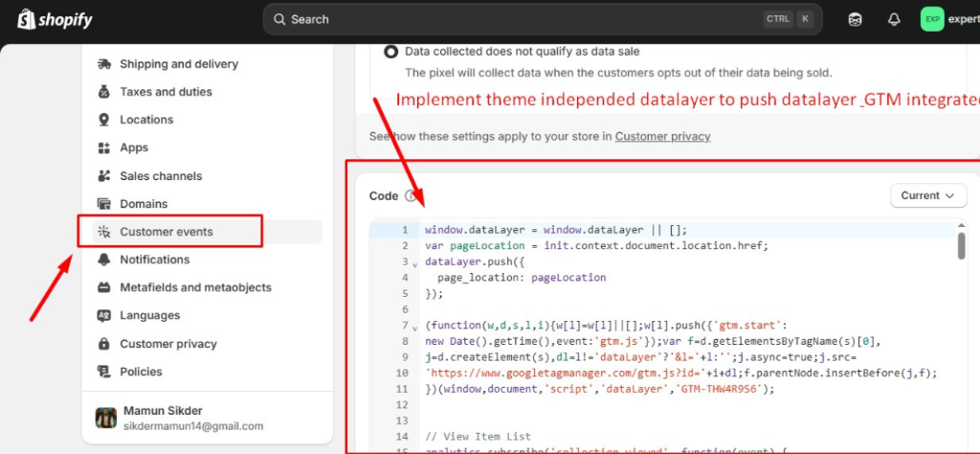Click the Apps grid icon
Screen dimensions: 980x454
tap(104, 148)
